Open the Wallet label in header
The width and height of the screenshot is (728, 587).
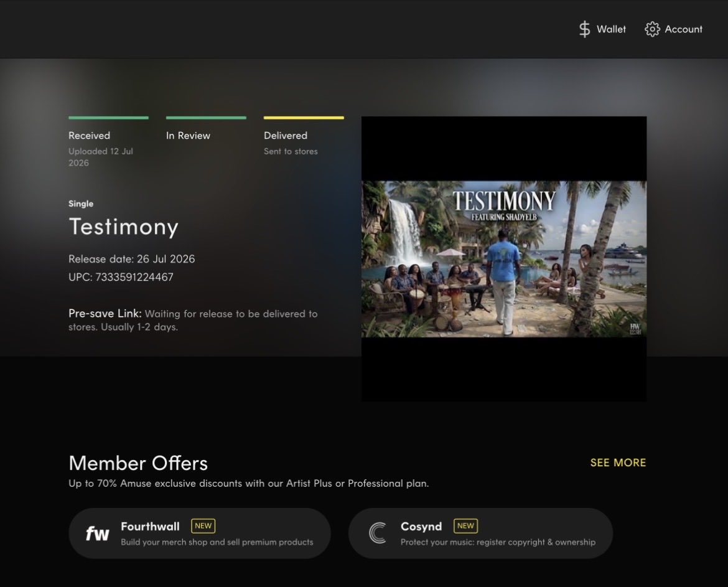pyautogui.click(x=611, y=29)
